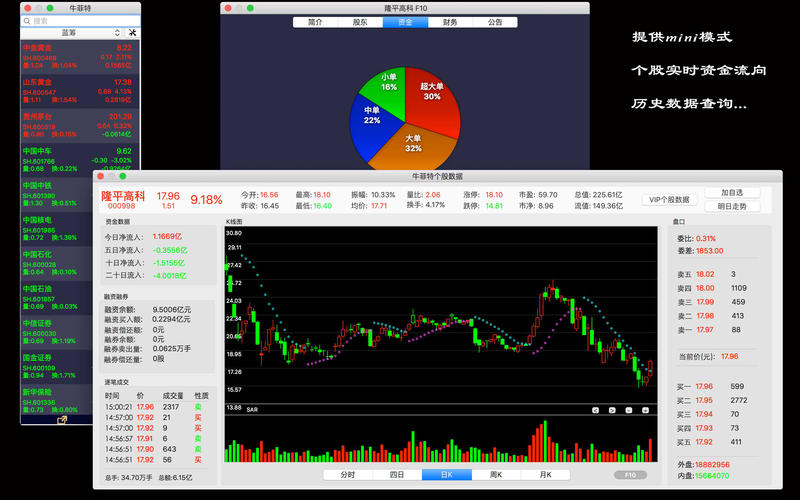Image resolution: width=800 pixels, height=500 pixels.
Task: Switch chart to 周K view
Action: tap(494, 474)
